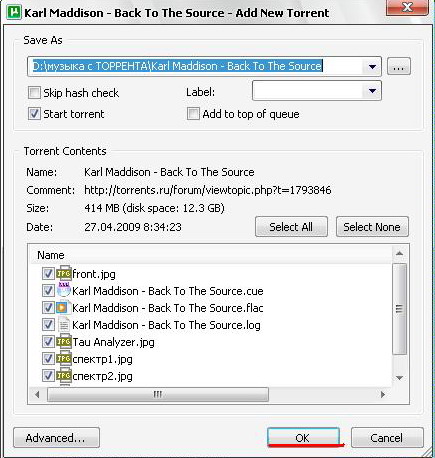Click the JPG icon beside Tau Analyzer.jpg

(x=64, y=342)
